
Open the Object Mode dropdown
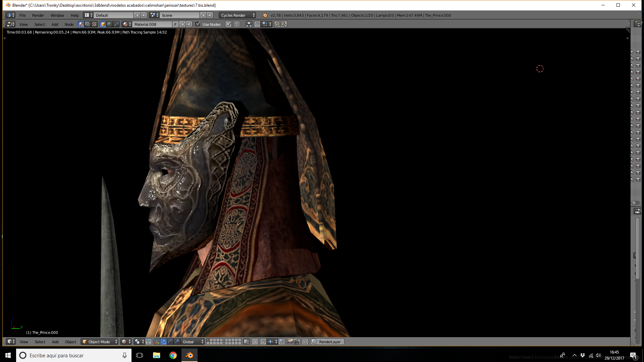click(x=100, y=342)
